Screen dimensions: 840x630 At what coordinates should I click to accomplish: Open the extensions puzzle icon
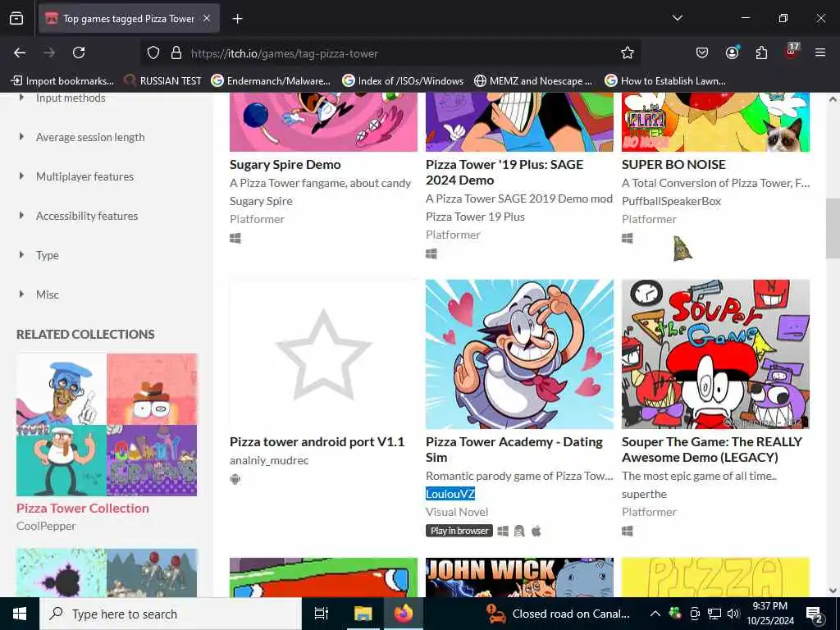point(761,52)
